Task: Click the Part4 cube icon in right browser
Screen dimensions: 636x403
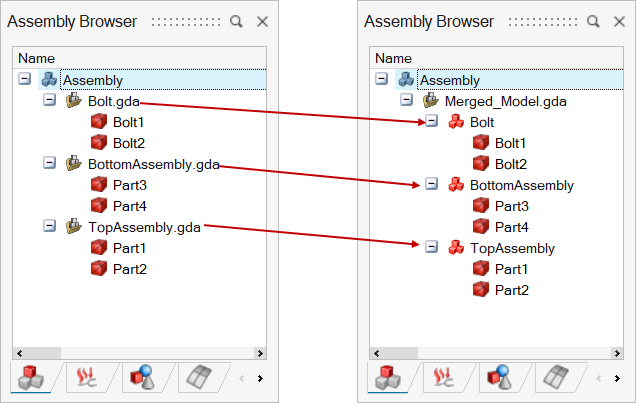Action: tap(481, 226)
